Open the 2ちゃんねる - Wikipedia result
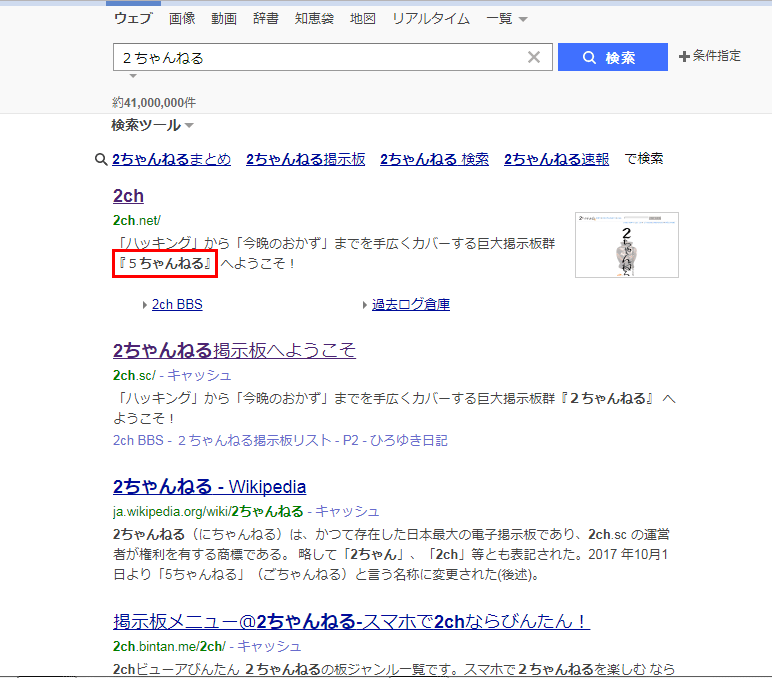Viewport: 772px width, 678px height. click(209, 487)
